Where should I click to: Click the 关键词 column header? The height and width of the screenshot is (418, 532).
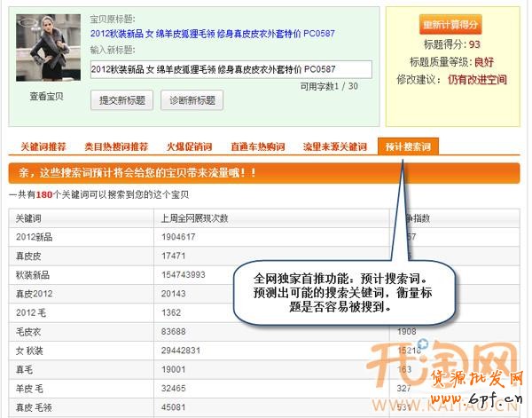29,218
